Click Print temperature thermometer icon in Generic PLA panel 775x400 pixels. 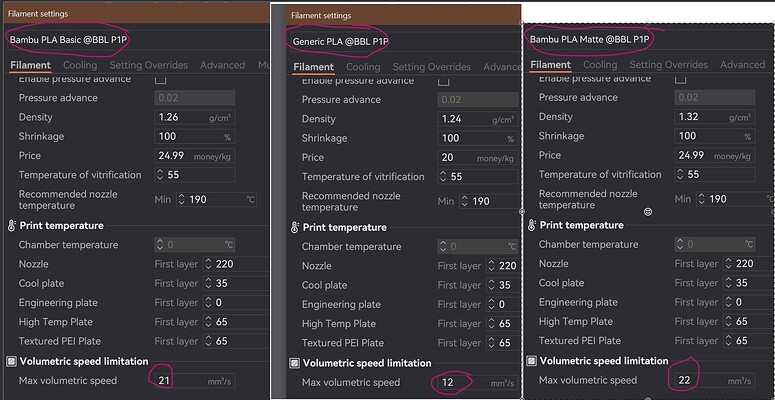click(x=295, y=228)
